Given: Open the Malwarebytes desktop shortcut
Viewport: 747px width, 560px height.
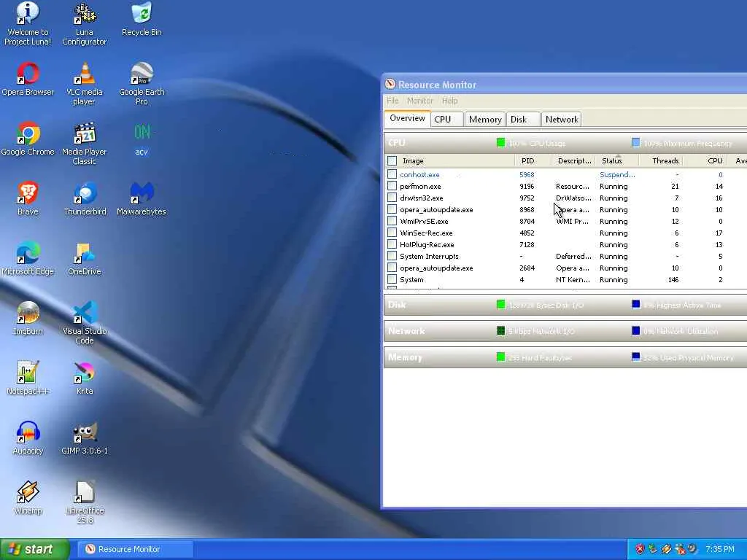Looking at the screenshot, I should 142,199.
